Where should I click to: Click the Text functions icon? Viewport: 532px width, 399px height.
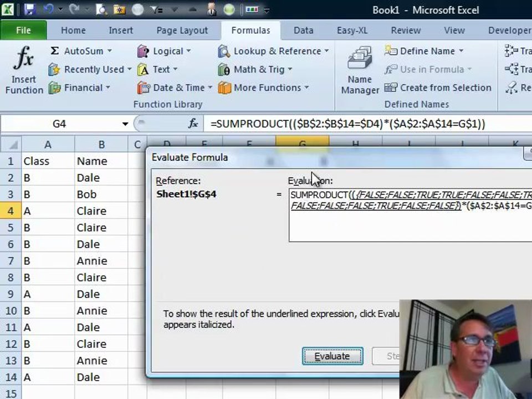coord(143,70)
